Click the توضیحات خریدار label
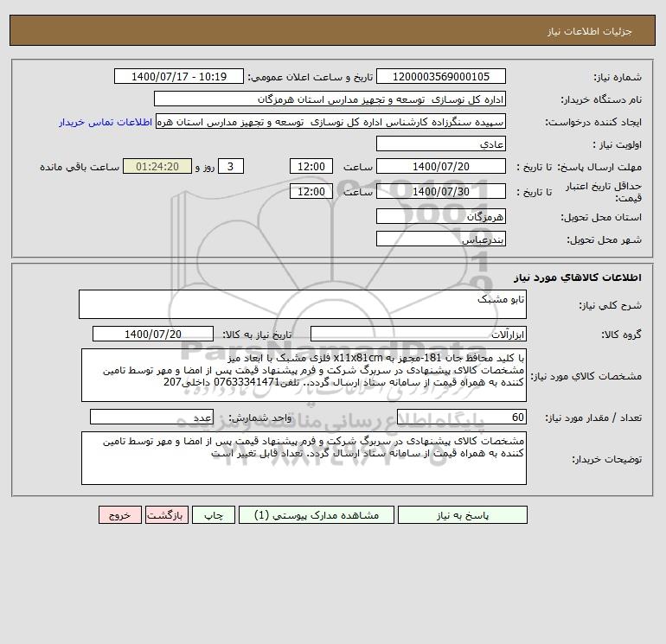The height and width of the screenshot is (644, 666). (x=606, y=459)
